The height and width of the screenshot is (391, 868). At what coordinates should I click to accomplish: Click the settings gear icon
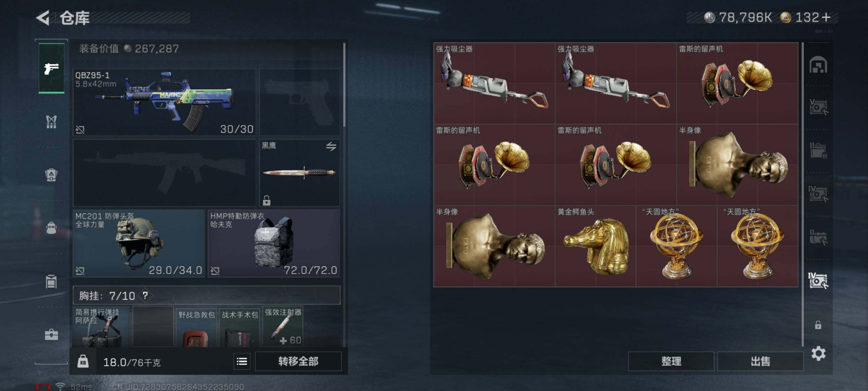[818, 353]
